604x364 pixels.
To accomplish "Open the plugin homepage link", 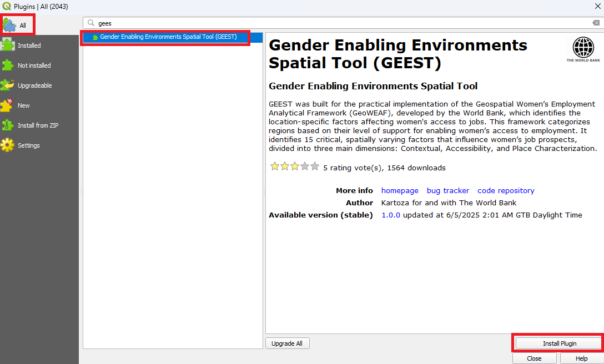I will [x=400, y=191].
